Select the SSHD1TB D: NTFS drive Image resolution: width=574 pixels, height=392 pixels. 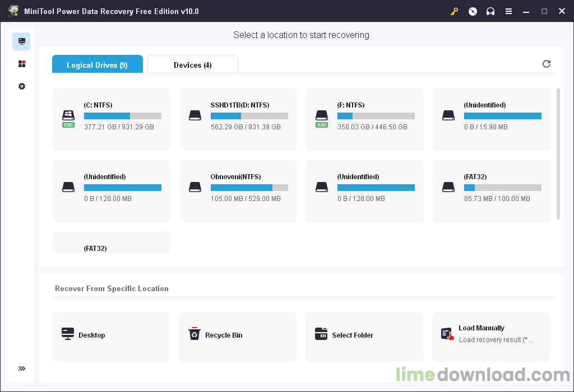[x=238, y=119]
